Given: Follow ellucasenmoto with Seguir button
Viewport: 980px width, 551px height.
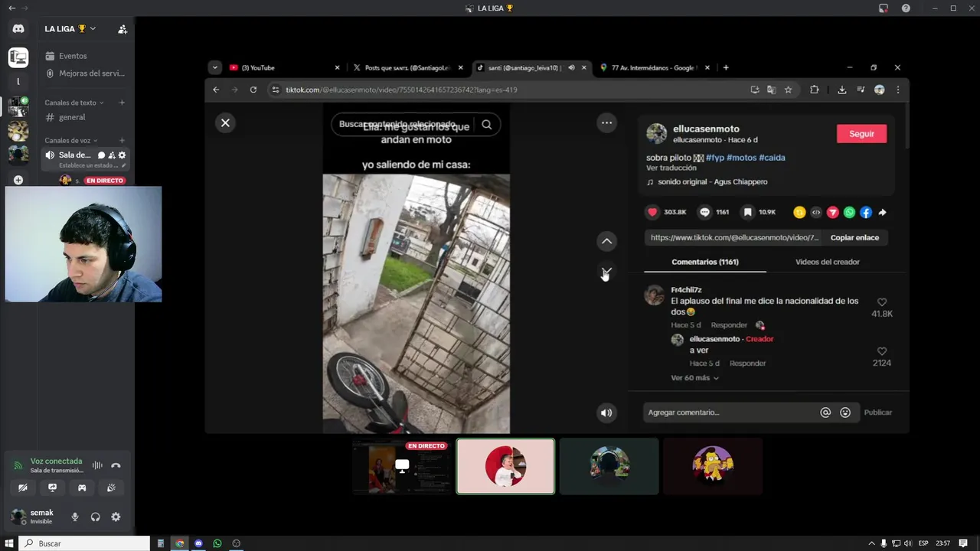Looking at the screenshot, I should tap(861, 134).
